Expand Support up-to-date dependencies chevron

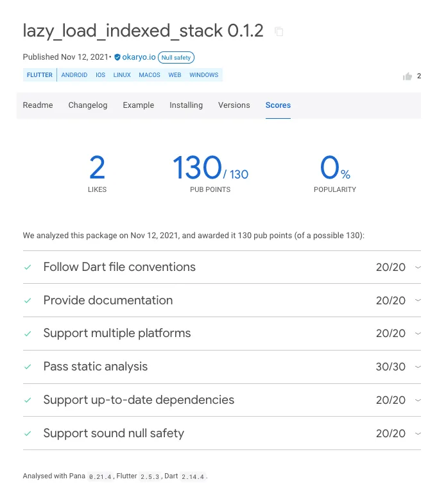pos(418,400)
